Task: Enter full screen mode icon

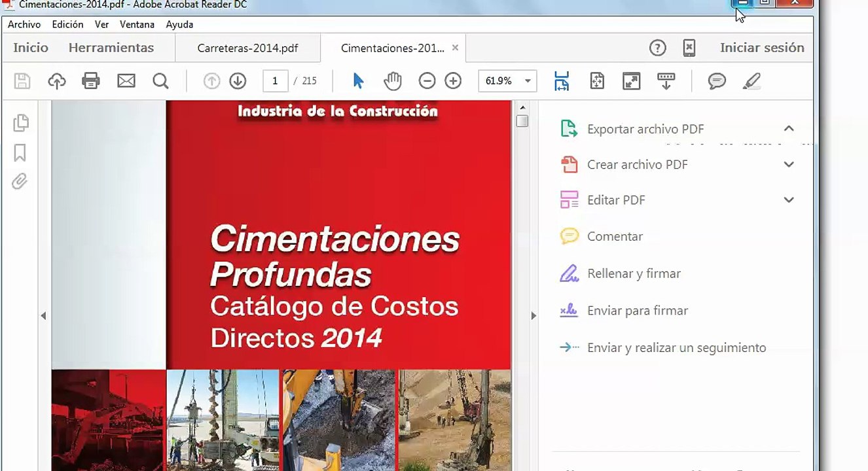Action: pyautogui.click(x=632, y=81)
